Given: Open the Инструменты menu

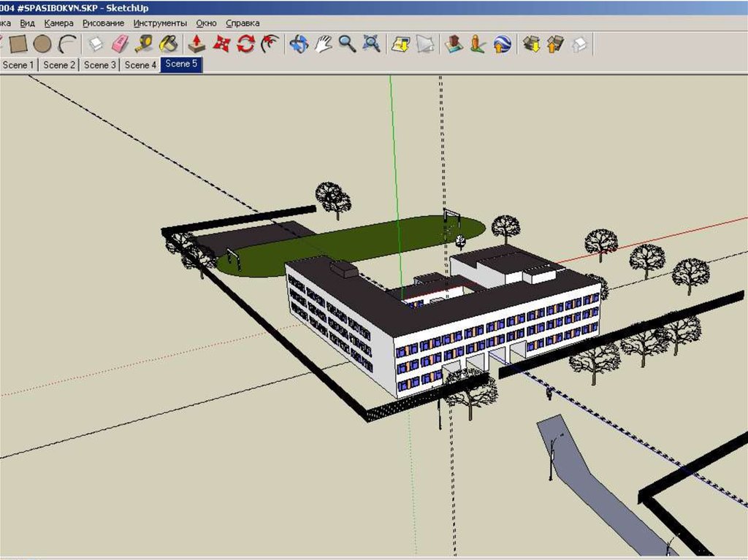Looking at the screenshot, I should (160, 23).
